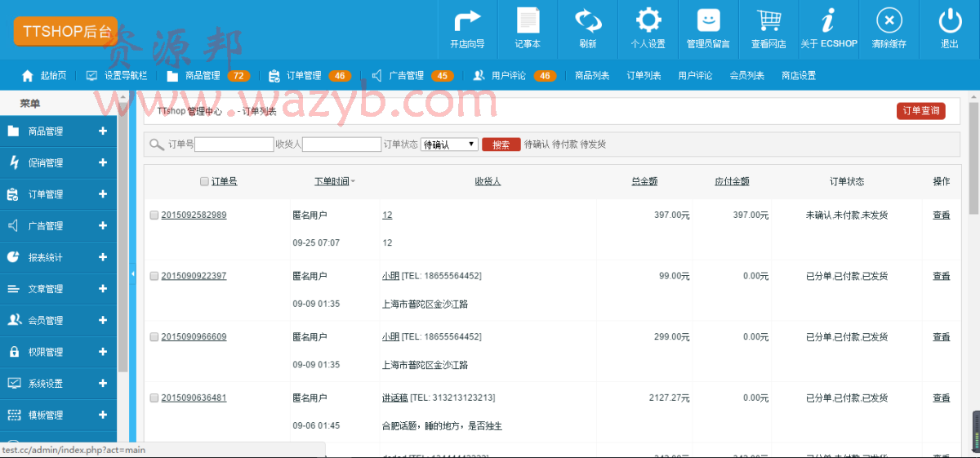
Task: Click the red 订单查询 button
Action: [921, 111]
